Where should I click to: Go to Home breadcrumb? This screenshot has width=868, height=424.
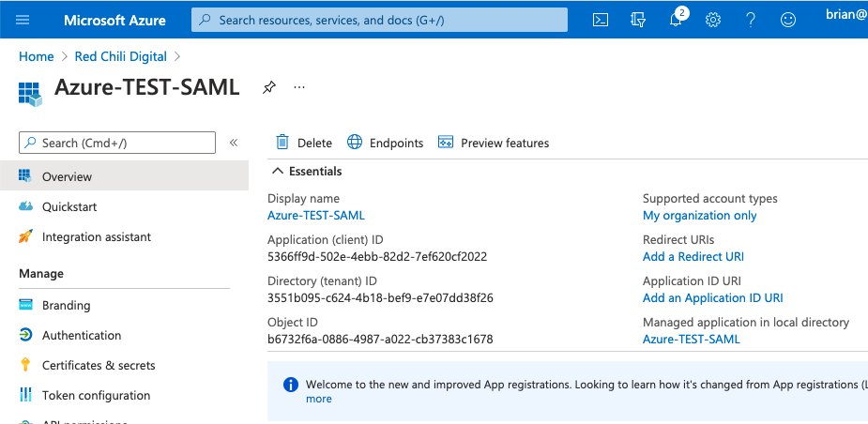click(37, 56)
